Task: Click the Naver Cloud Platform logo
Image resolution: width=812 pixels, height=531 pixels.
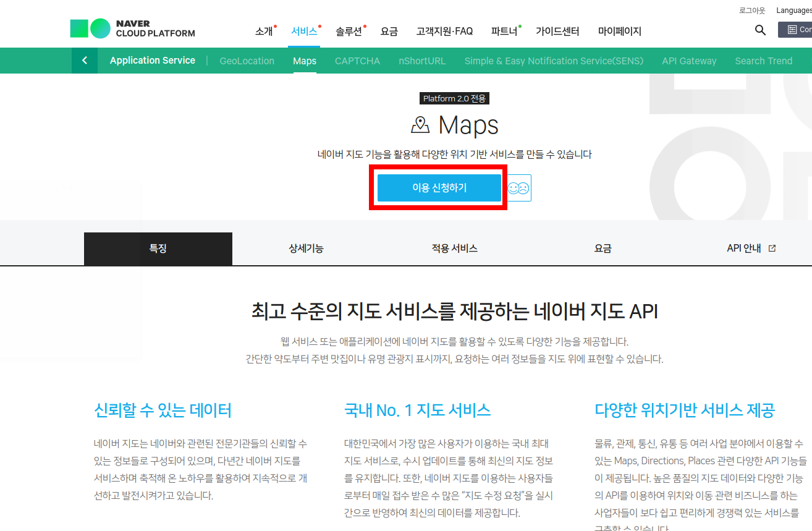Action: tap(133, 28)
